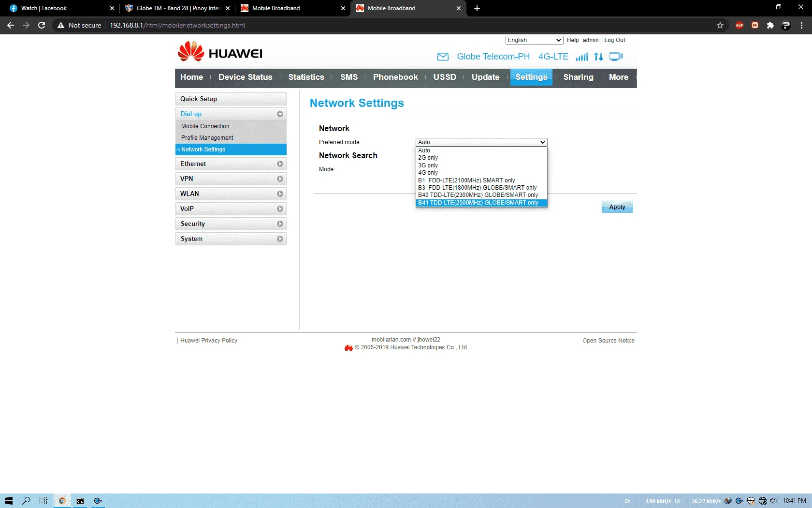Select B41 TDD-LTE(2500MHz) GLOBE/SMART only
This screenshot has height=508, width=812.
481,203
